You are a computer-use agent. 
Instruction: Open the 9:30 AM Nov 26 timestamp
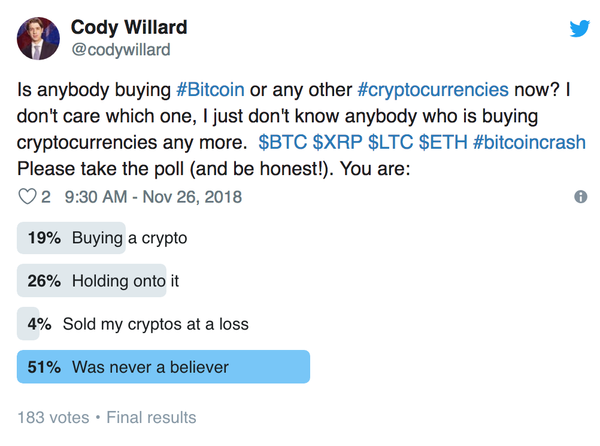153,197
